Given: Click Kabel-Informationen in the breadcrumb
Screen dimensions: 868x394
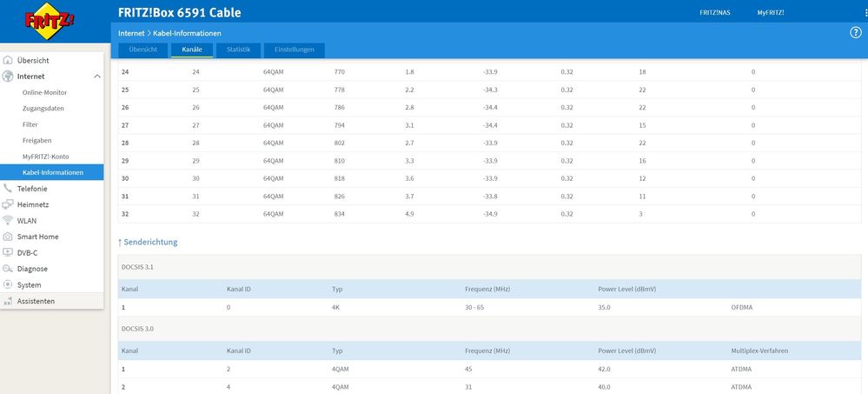Looking at the screenshot, I should pos(187,34).
